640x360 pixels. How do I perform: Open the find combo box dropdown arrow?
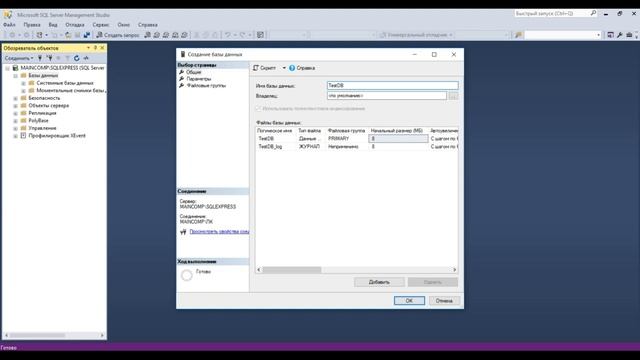[x=598, y=35]
